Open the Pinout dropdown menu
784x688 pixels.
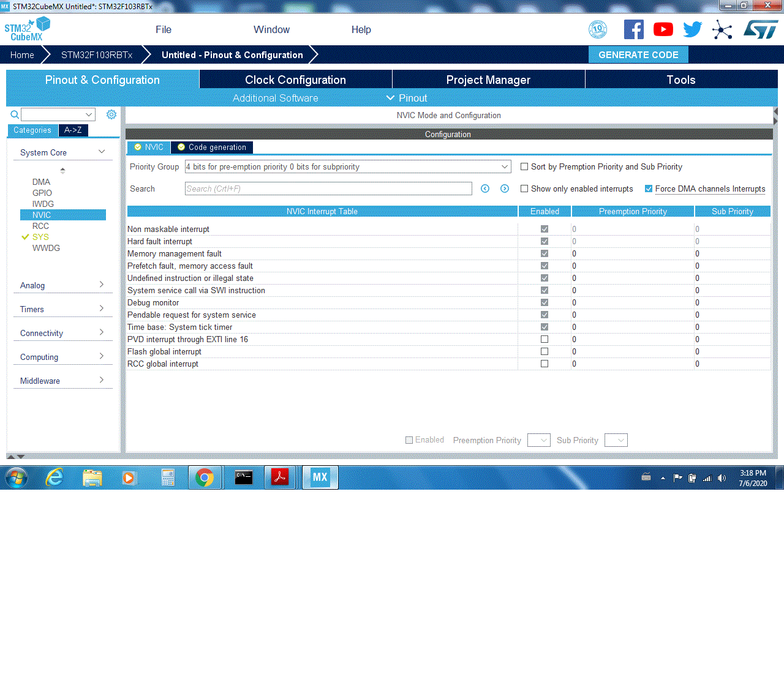pyautogui.click(x=407, y=98)
